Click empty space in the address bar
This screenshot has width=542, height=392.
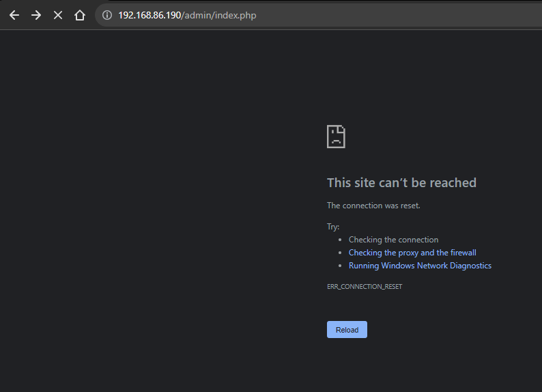[396, 15]
